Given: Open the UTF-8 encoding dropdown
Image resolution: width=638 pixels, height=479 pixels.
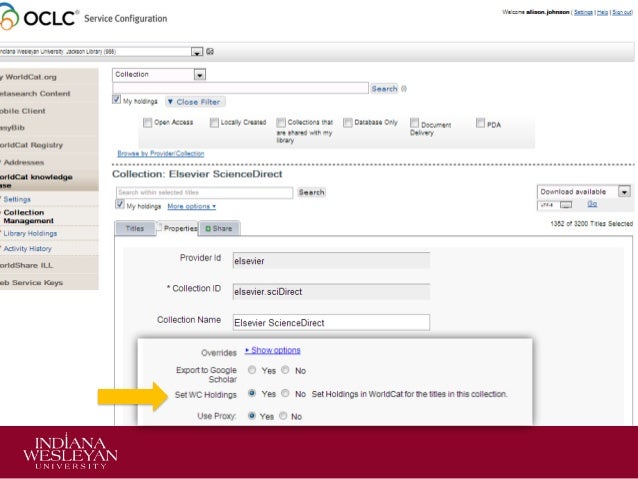Looking at the screenshot, I should (566, 205).
